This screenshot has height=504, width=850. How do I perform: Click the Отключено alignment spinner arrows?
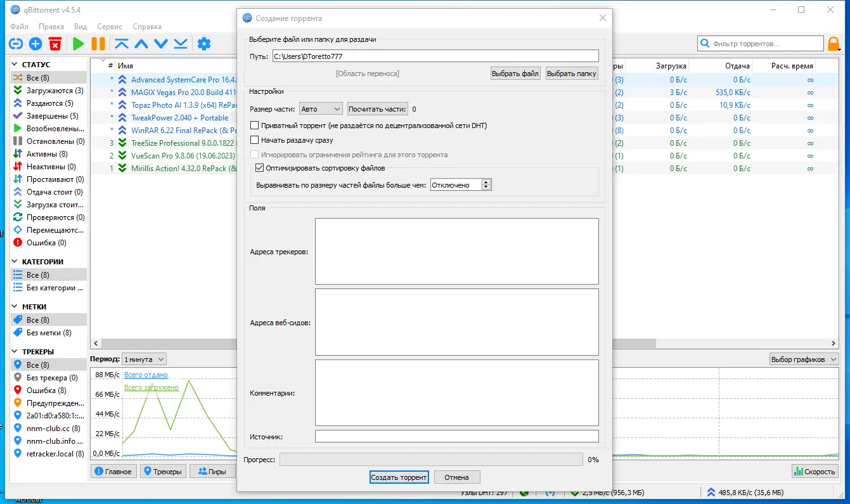point(486,185)
